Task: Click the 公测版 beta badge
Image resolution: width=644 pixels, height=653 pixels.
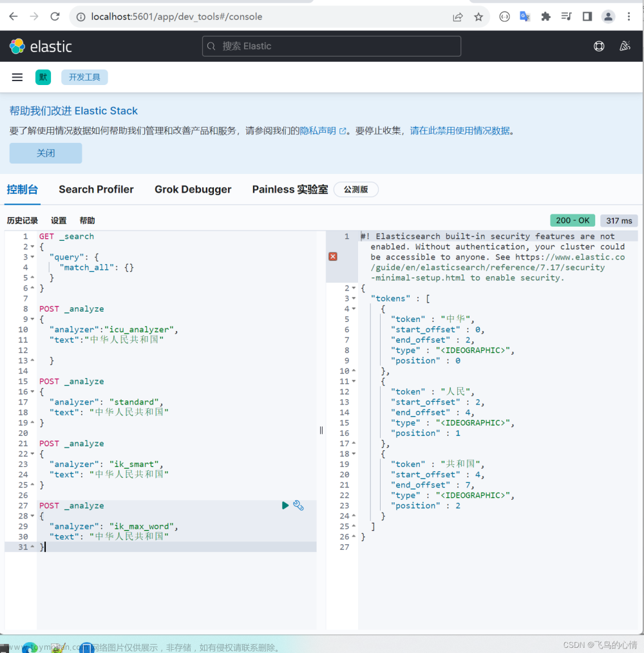Action: tap(355, 189)
